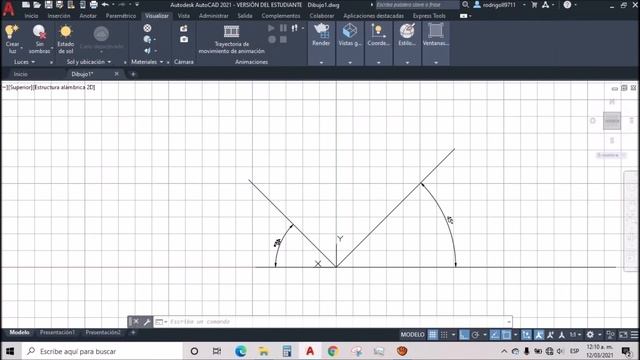Toggle ortho mode in status bar
The width and height of the screenshot is (640, 360).
tap(464, 335)
